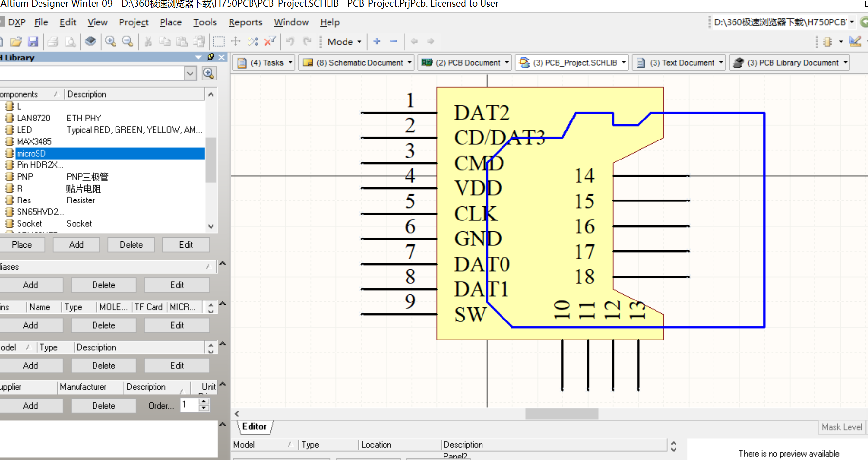Zoom out using the toolbar magnifier

tap(128, 41)
